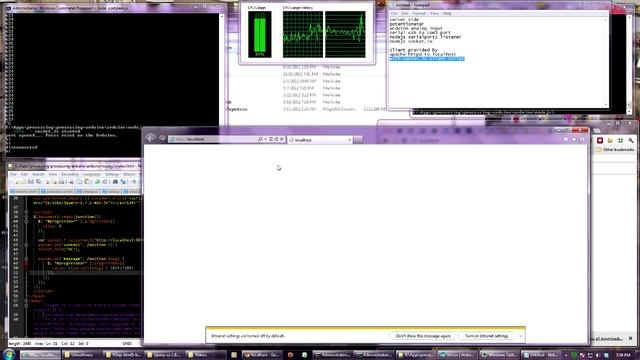Viewport: 640px width, 360px height.
Task: Open Language menu in Notepad++ window
Action: (x=91, y=174)
